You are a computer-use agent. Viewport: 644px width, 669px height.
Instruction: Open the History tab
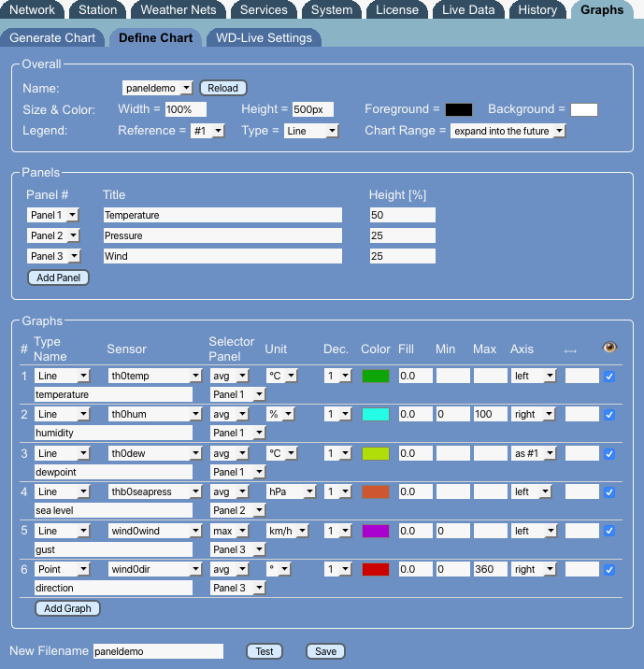click(537, 10)
